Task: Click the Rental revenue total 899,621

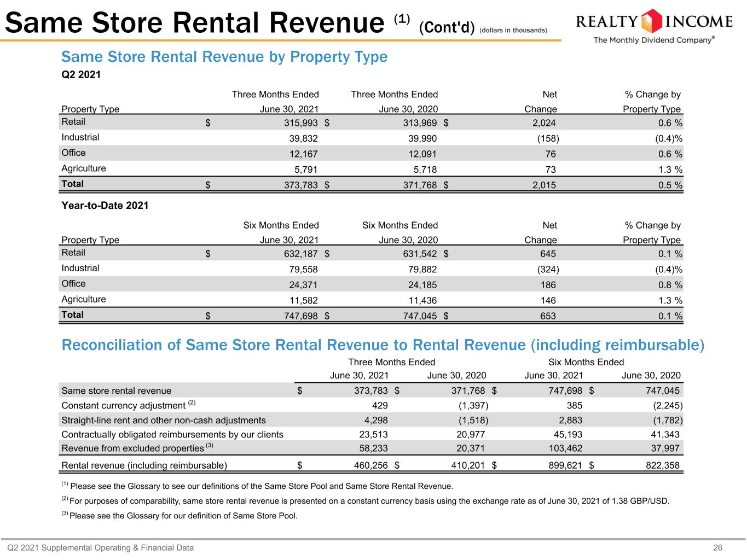Action: pyautogui.click(x=565, y=465)
